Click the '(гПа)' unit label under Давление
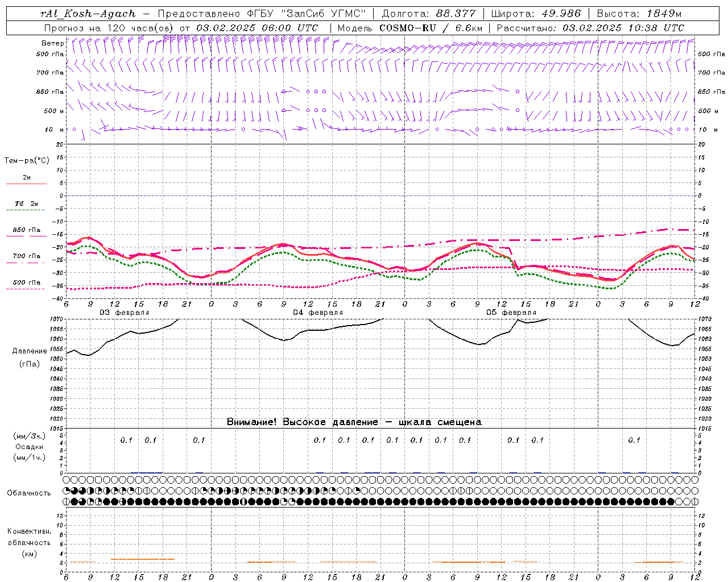The width and height of the screenshot is (728, 582). pos(30,364)
